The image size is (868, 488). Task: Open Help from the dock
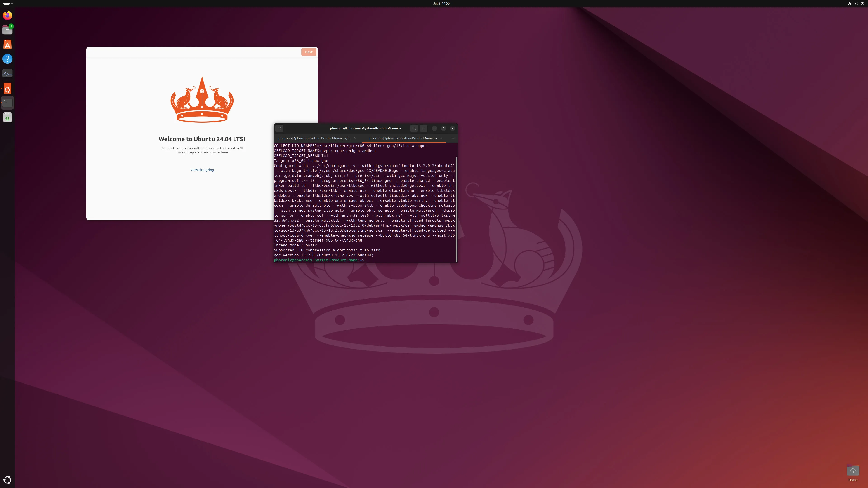[7, 59]
